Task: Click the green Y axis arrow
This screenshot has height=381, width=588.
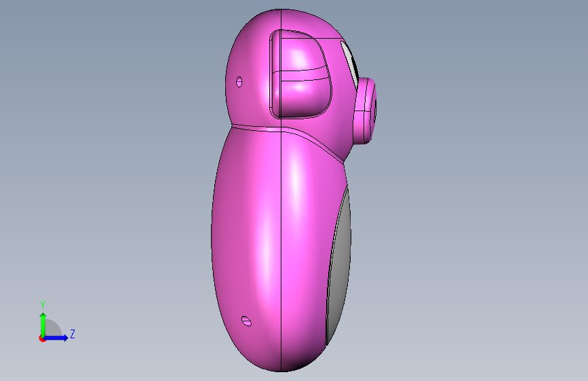Action: tap(43, 325)
